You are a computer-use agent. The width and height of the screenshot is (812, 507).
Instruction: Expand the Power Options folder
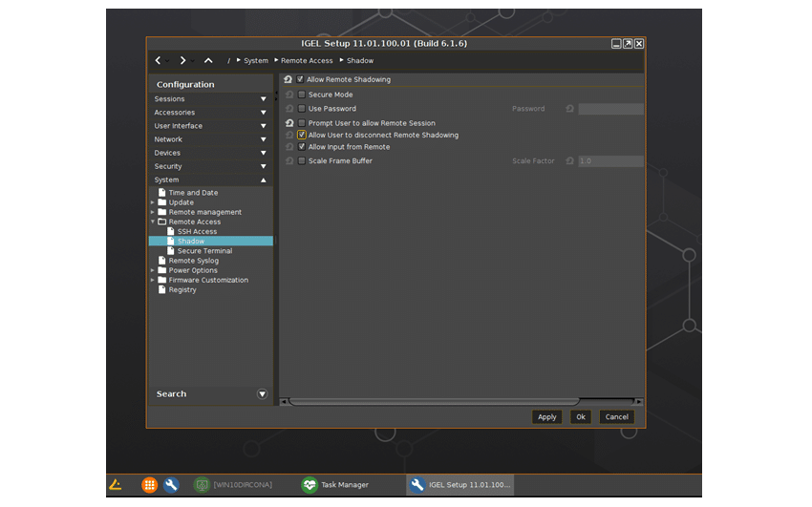(x=152, y=270)
